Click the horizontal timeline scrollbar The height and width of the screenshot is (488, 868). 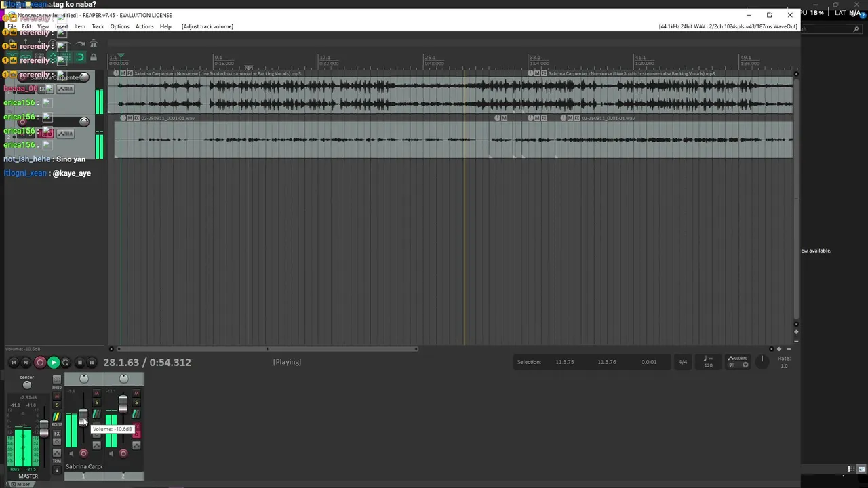pos(268,349)
